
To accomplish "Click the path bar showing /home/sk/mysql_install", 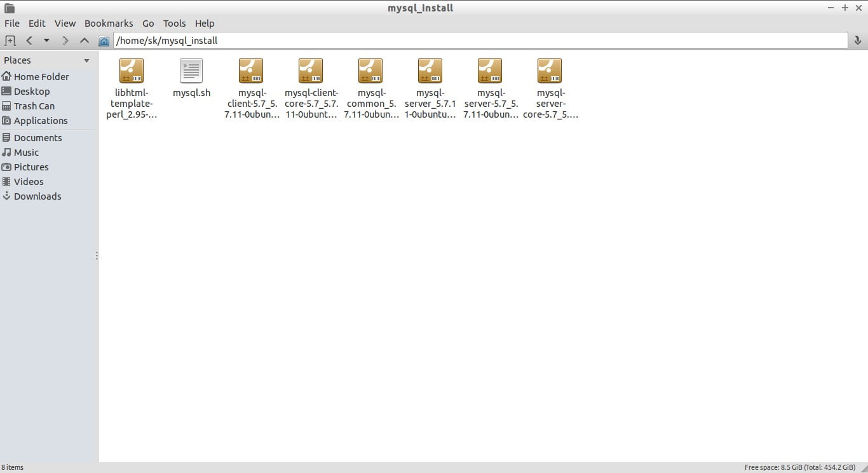I will (480, 41).
